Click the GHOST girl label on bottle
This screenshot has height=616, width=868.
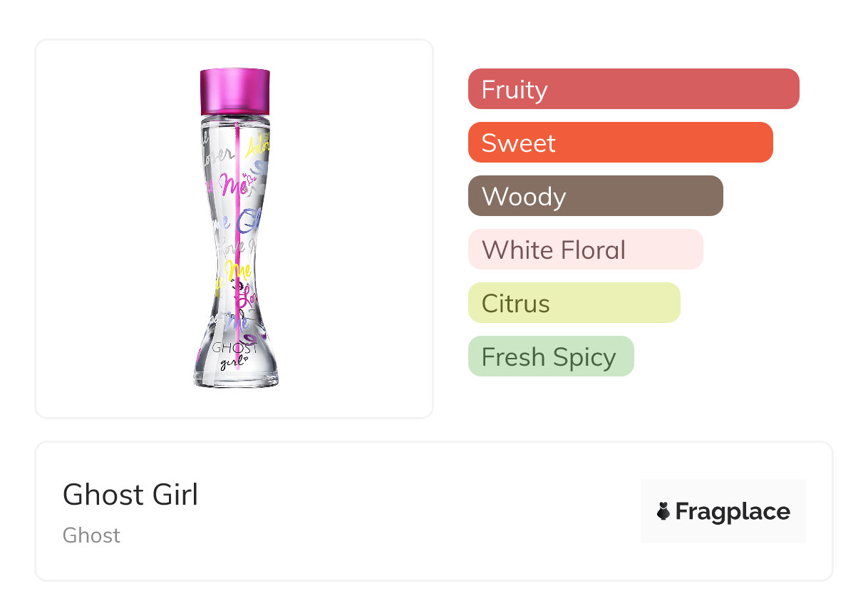pos(235,353)
